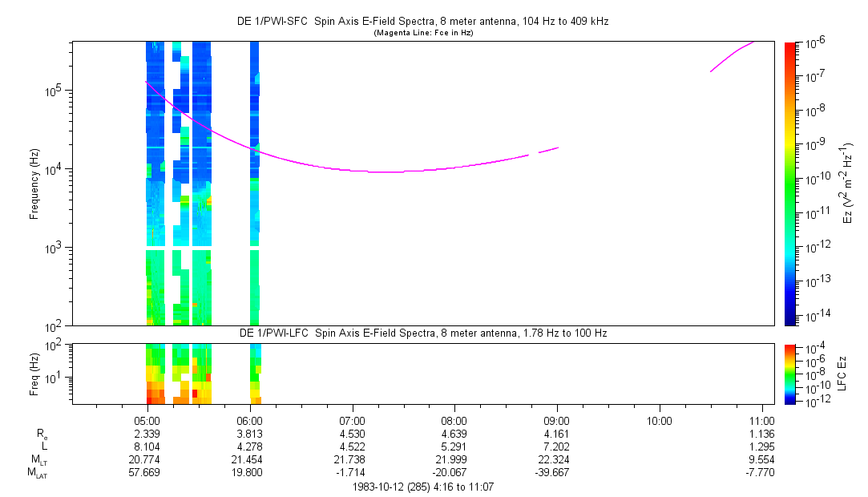This screenshot has height=497, width=868.
Task: Click the Ez (V² m⁻² Hz⁻¹) color bar label
Action: click(850, 183)
